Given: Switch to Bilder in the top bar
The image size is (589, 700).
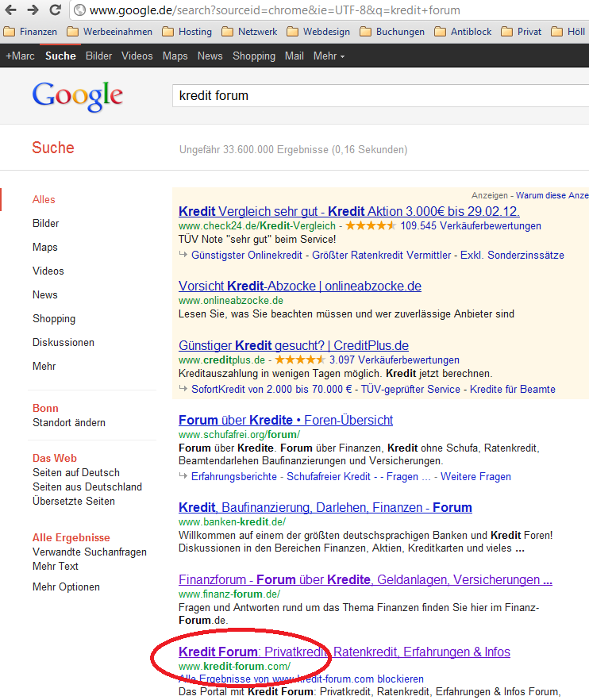Looking at the screenshot, I should [98, 56].
